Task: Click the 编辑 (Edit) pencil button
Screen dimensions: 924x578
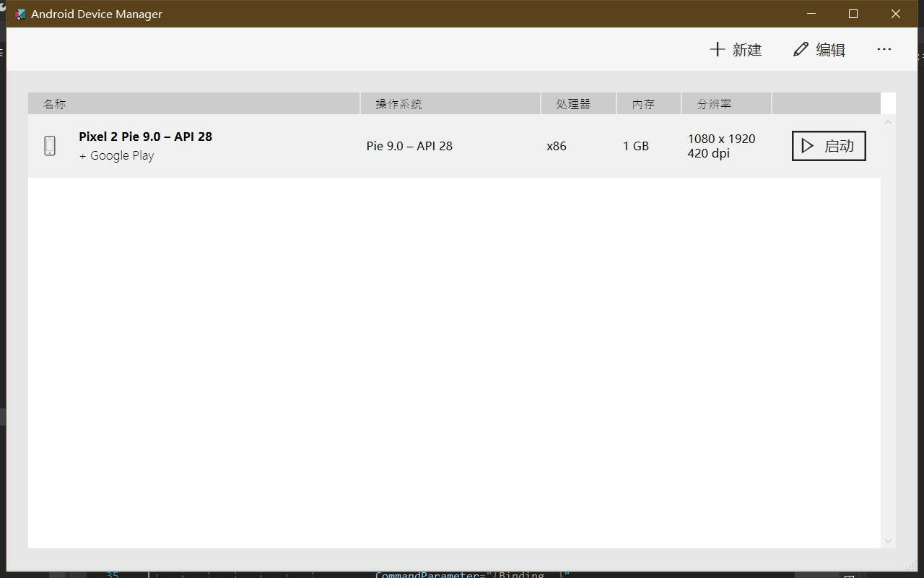Action: tap(819, 50)
